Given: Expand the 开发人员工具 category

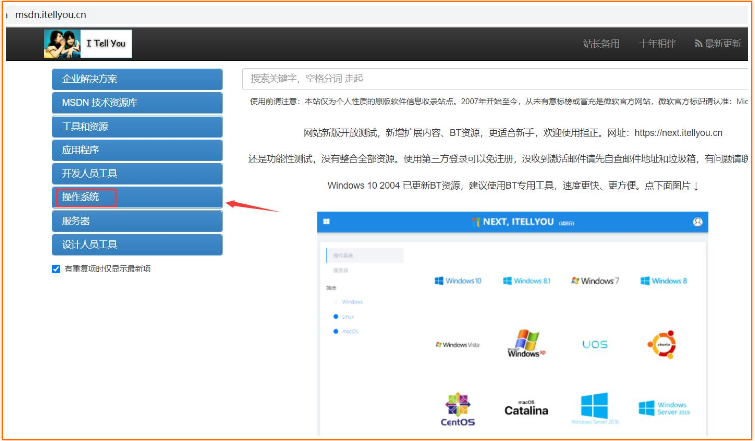Looking at the screenshot, I should click(x=137, y=173).
